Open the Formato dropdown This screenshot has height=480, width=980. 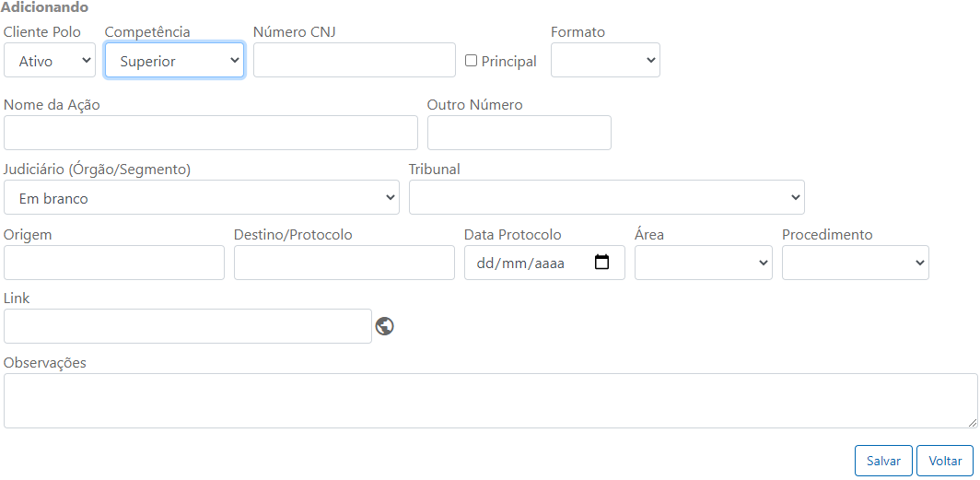point(605,60)
